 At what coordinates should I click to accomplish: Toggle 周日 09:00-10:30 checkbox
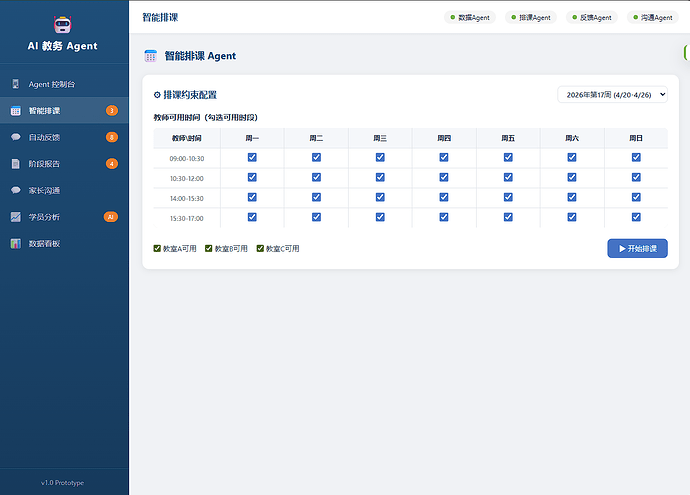(x=636, y=157)
